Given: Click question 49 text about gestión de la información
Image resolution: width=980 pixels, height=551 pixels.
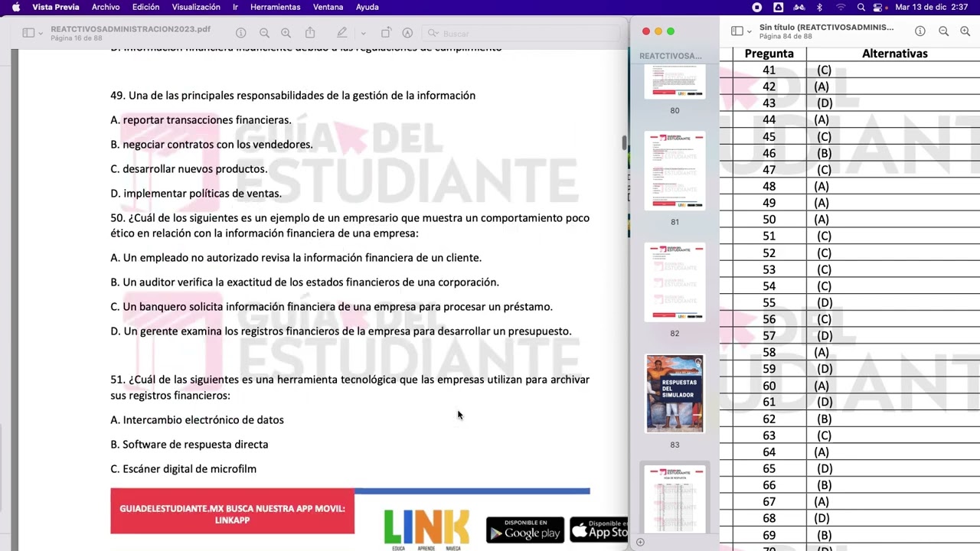Looking at the screenshot, I should [292, 96].
